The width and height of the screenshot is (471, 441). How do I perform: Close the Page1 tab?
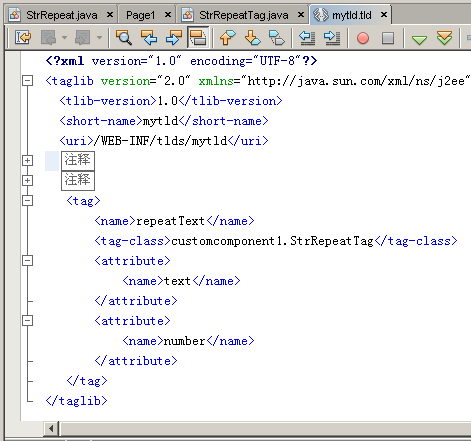tap(168, 15)
